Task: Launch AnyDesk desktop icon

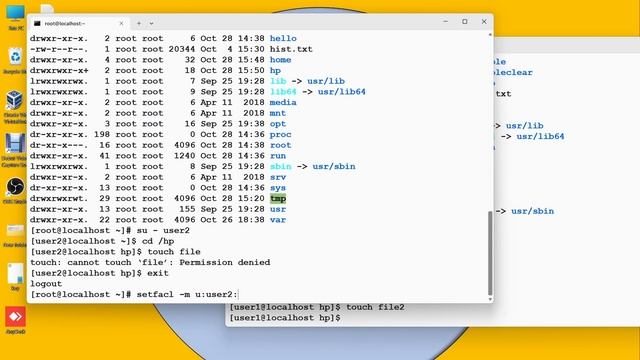Action: 16,320
